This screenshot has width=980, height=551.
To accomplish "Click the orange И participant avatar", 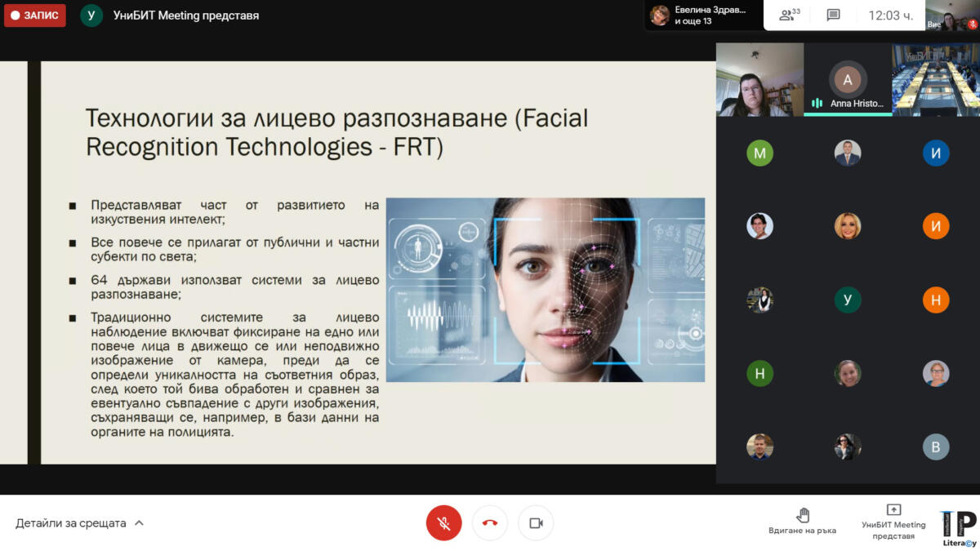I will (936, 226).
